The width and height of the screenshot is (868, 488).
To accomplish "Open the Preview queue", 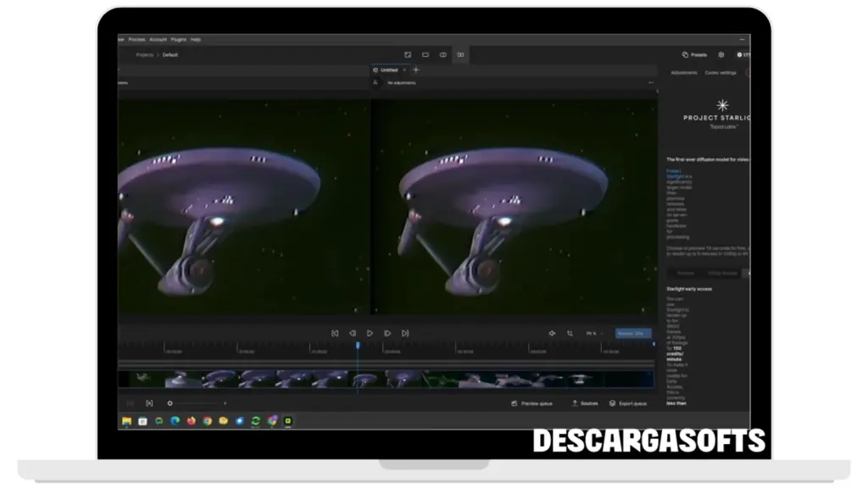I will (532, 403).
